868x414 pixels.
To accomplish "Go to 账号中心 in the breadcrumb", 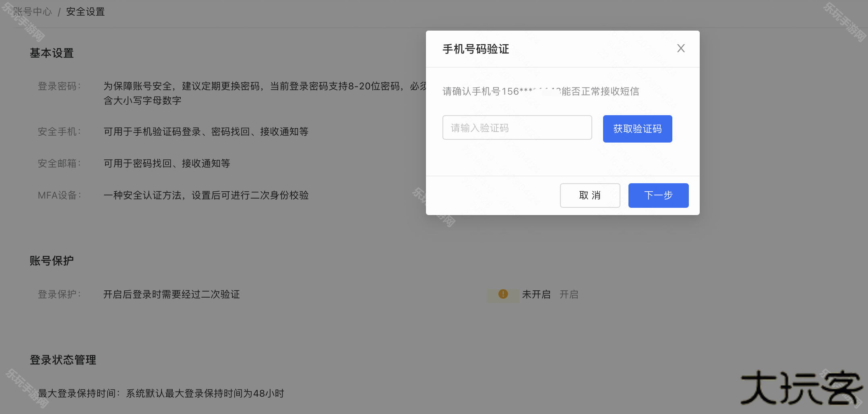I will tap(33, 12).
